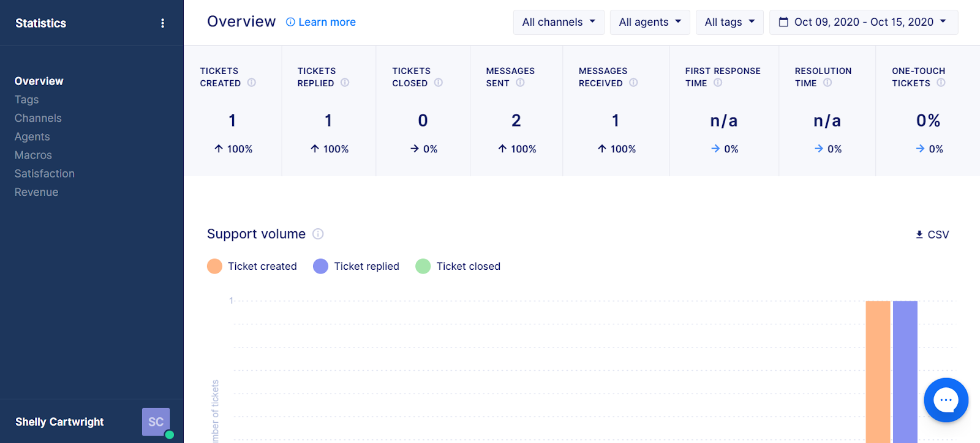
Task: Open the All tags dropdown
Action: (729, 22)
